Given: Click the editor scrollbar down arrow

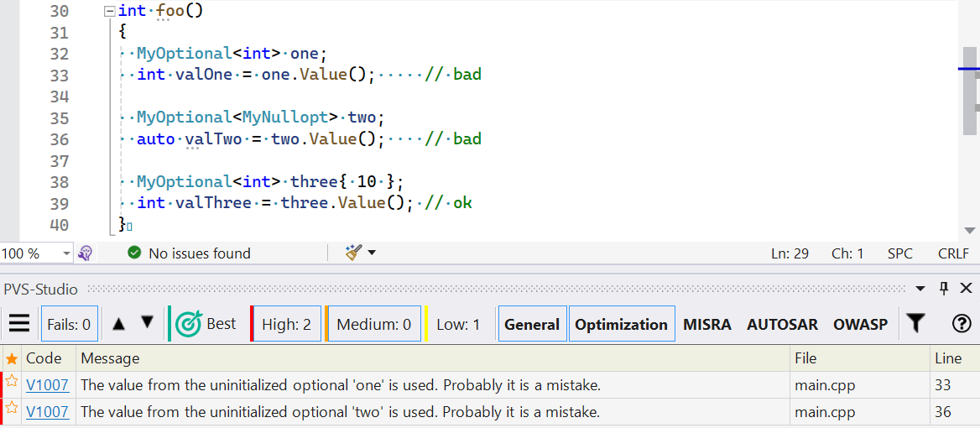Looking at the screenshot, I should (970, 231).
